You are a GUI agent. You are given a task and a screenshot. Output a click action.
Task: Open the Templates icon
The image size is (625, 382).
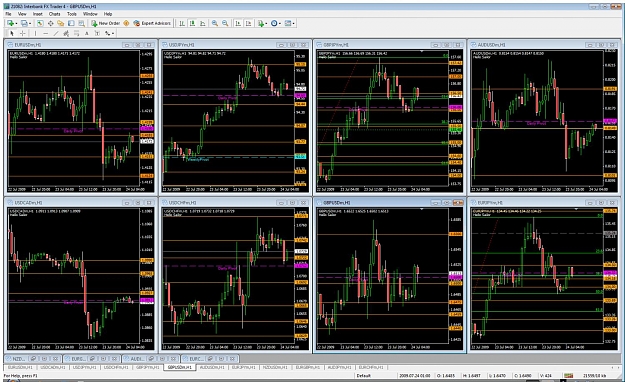[287, 24]
